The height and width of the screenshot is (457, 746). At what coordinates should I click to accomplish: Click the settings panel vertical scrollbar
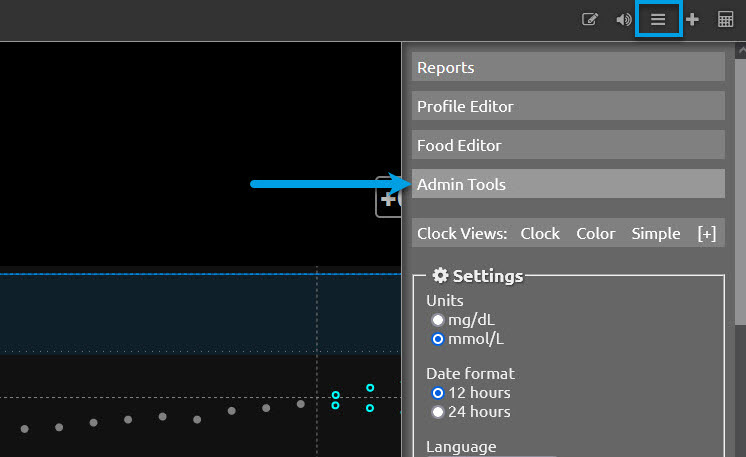pyautogui.click(x=740, y=250)
